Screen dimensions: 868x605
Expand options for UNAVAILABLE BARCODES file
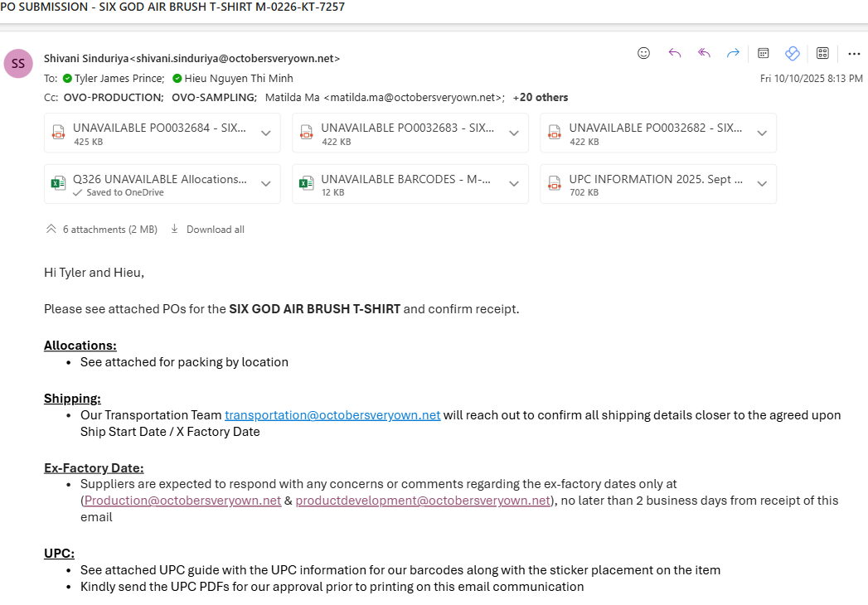pos(514,184)
